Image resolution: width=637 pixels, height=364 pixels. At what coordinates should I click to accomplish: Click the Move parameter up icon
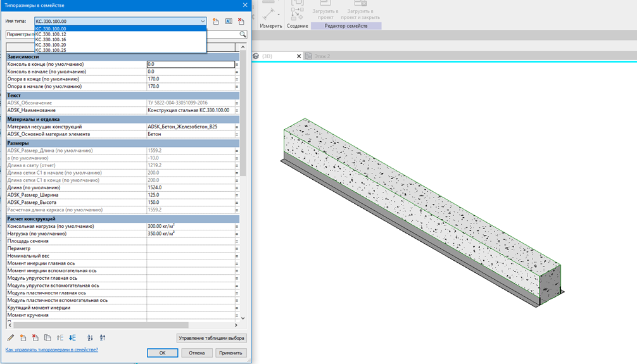60,337
